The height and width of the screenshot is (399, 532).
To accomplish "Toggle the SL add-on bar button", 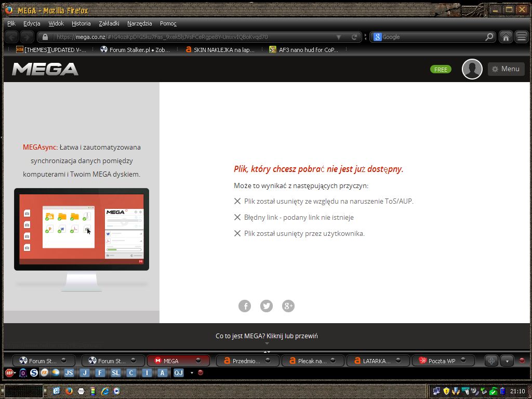I will (116, 373).
